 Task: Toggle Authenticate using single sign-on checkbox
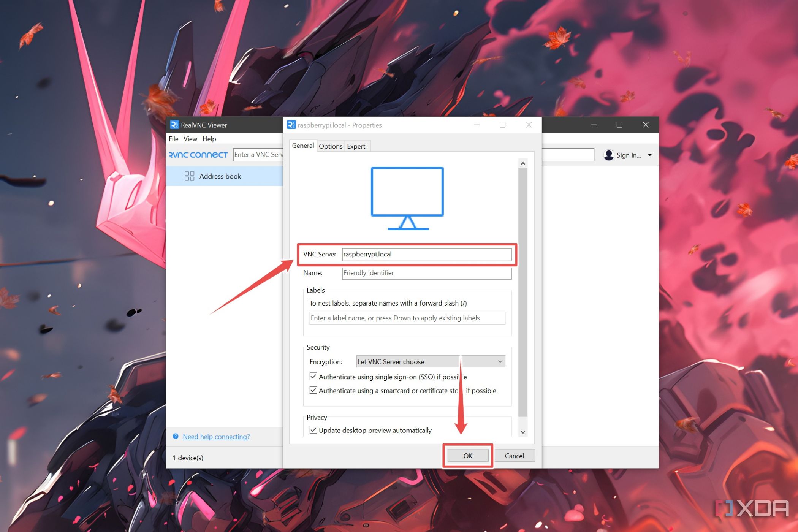[x=313, y=377]
